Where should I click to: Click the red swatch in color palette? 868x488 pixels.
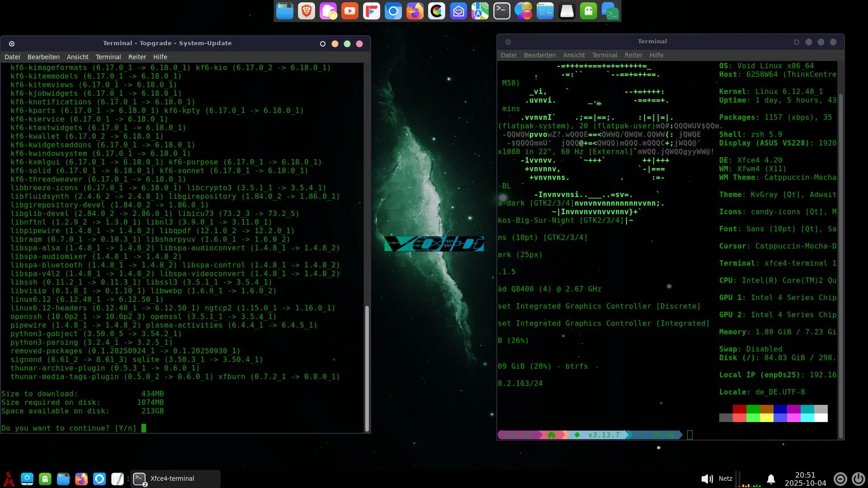tap(739, 409)
